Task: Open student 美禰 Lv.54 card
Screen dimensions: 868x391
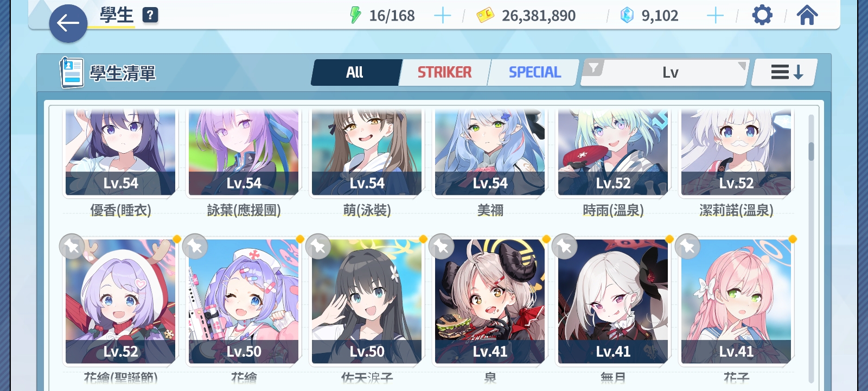Action: coord(490,153)
